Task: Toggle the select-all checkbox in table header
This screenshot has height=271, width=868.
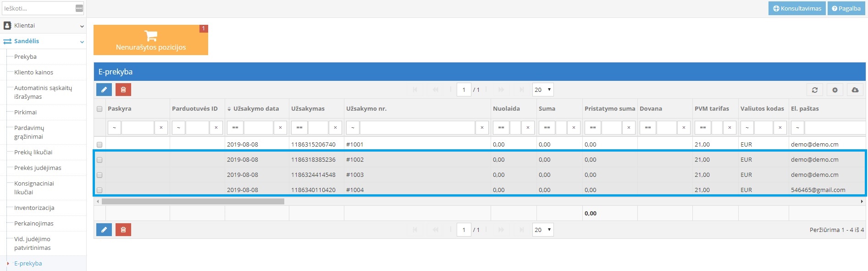Action: coord(100,109)
